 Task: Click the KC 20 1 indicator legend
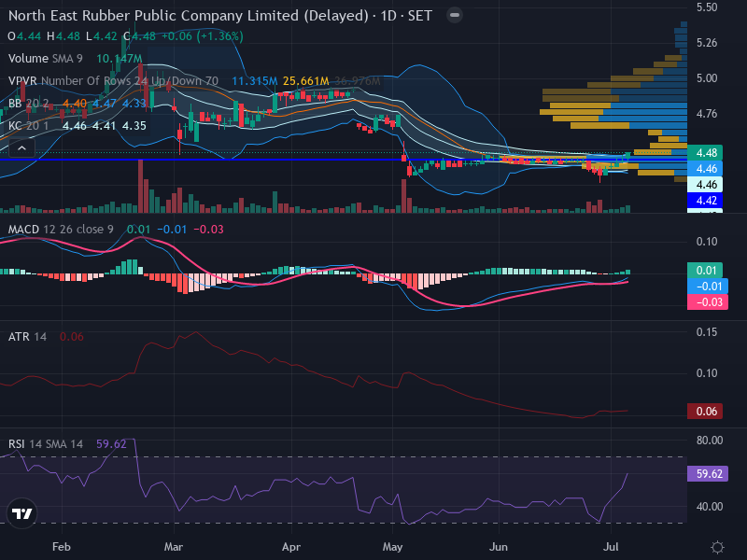point(28,126)
